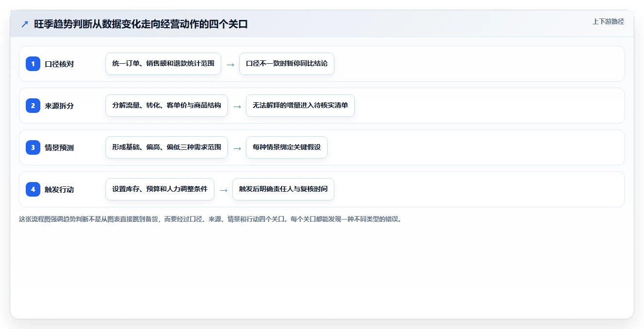Click the step 4 number badge
644x329 pixels.
tap(33, 189)
